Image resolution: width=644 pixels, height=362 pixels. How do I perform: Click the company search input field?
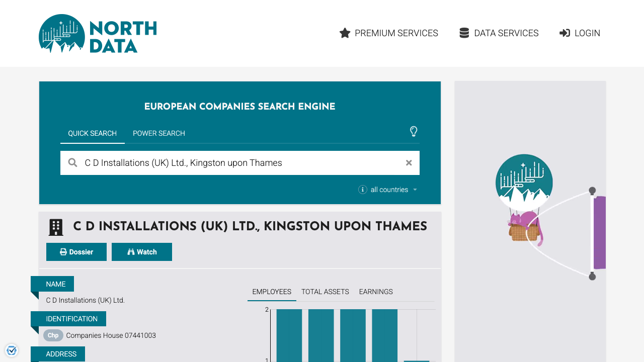tap(242, 163)
